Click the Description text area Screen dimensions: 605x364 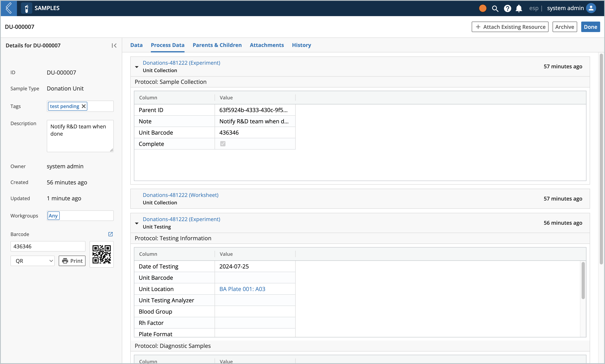tap(80, 136)
